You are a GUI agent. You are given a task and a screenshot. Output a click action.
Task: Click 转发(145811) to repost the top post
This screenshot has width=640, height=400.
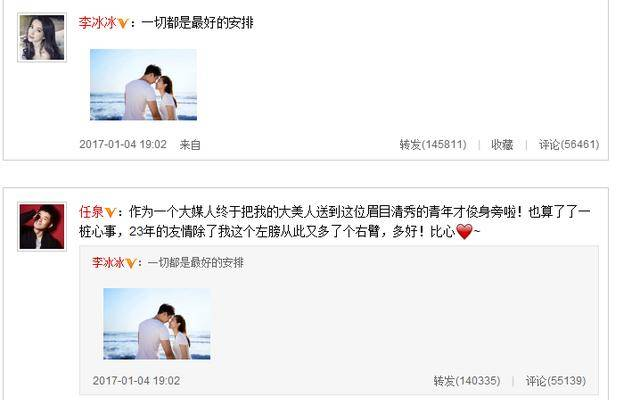point(433,144)
